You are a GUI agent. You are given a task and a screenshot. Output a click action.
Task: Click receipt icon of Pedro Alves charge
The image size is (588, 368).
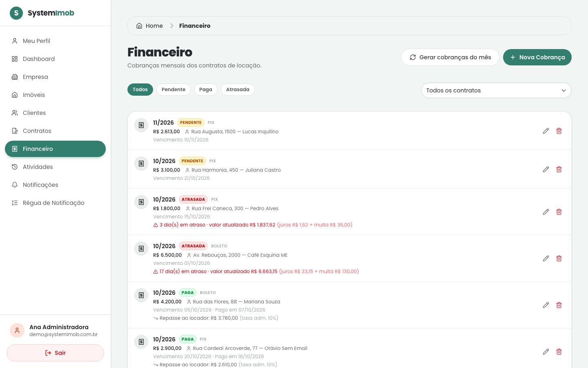(141, 202)
